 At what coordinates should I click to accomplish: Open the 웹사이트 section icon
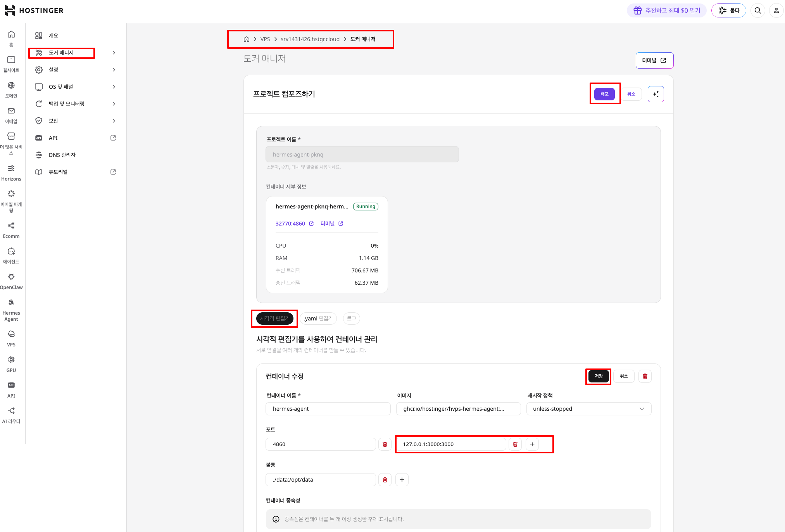pos(11,60)
